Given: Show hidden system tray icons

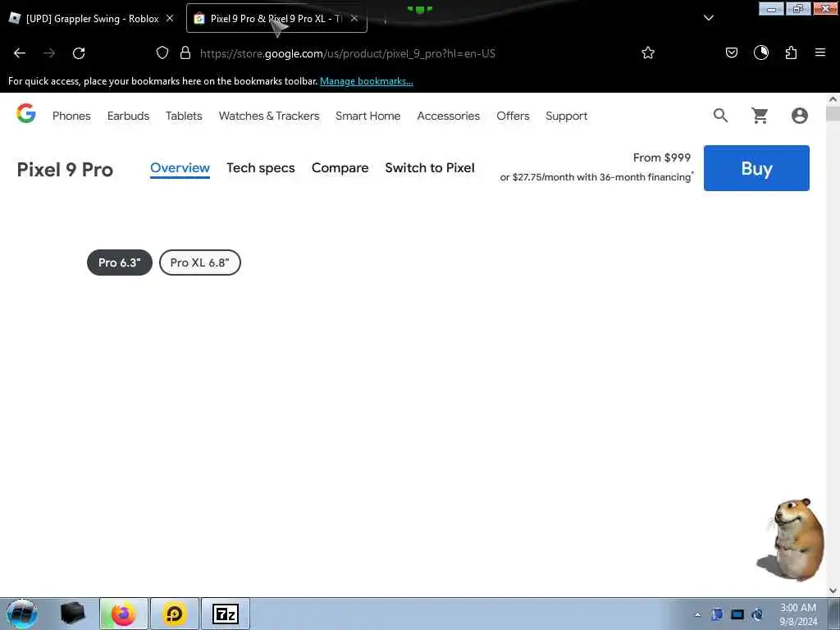Looking at the screenshot, I should pyautogui.click(x=697, y=614).
